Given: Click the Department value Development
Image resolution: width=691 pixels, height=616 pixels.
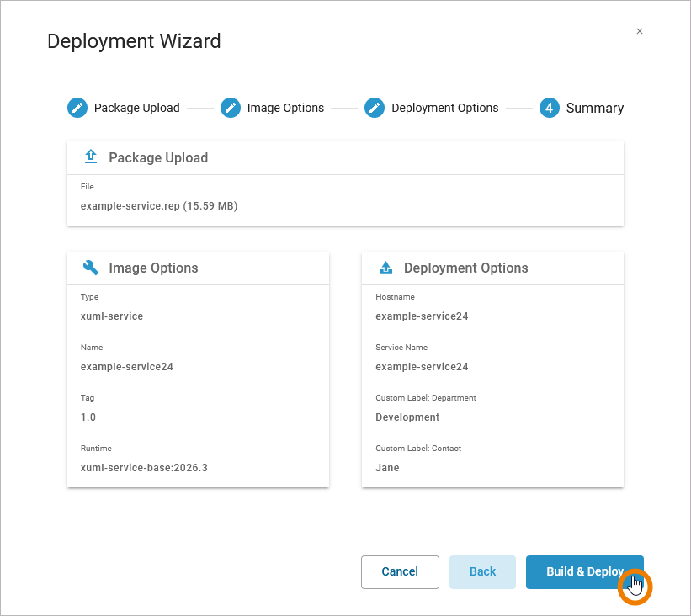Looking at the screenshot, I should click(407, 417).
